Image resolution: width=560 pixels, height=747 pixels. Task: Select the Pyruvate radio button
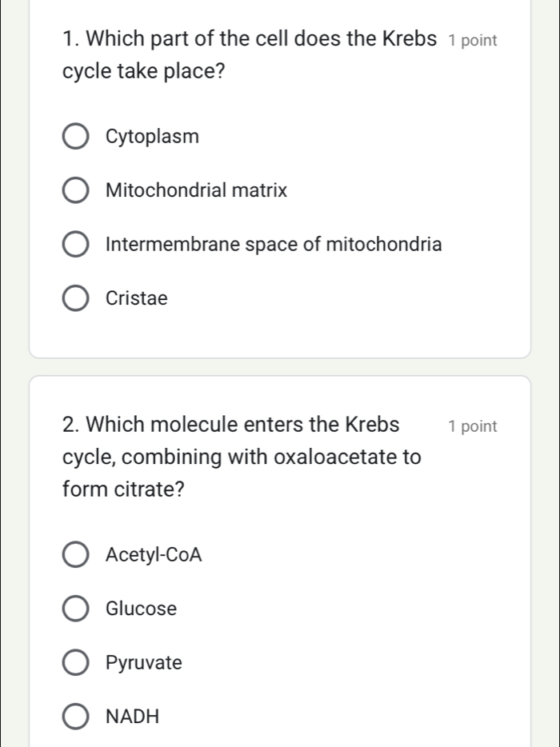76,663
